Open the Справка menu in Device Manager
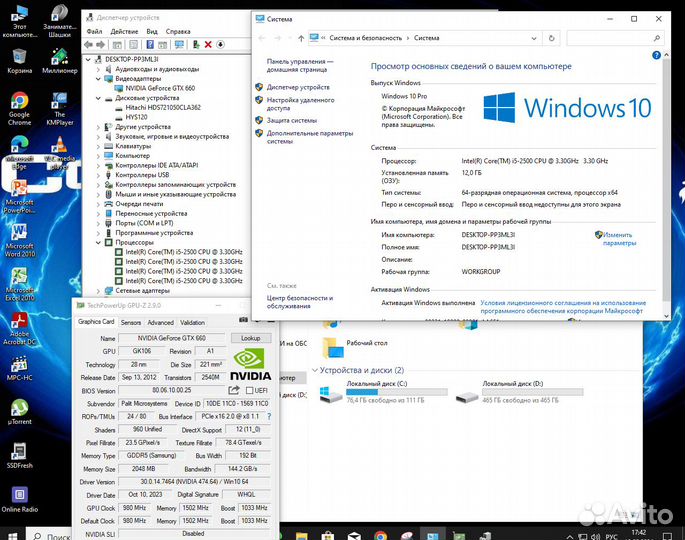685x540 pixels. 178,31
